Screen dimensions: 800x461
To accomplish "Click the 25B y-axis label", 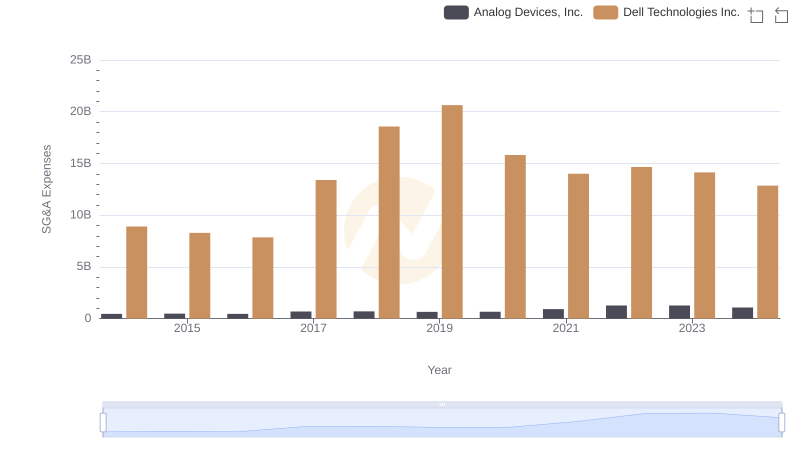I will (81, 60).
